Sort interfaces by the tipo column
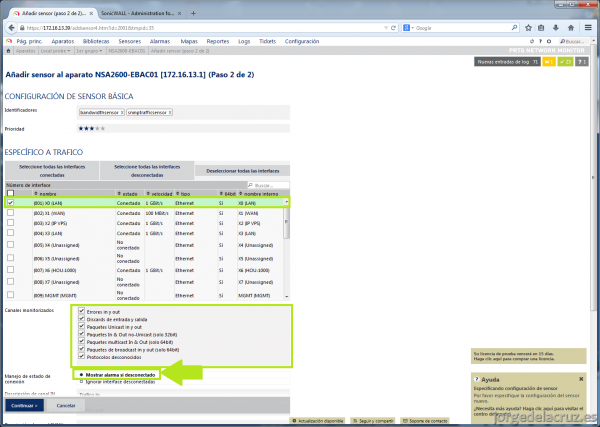Screen dimensions: 600x427 pyautogui.click(x=183, y=194)
